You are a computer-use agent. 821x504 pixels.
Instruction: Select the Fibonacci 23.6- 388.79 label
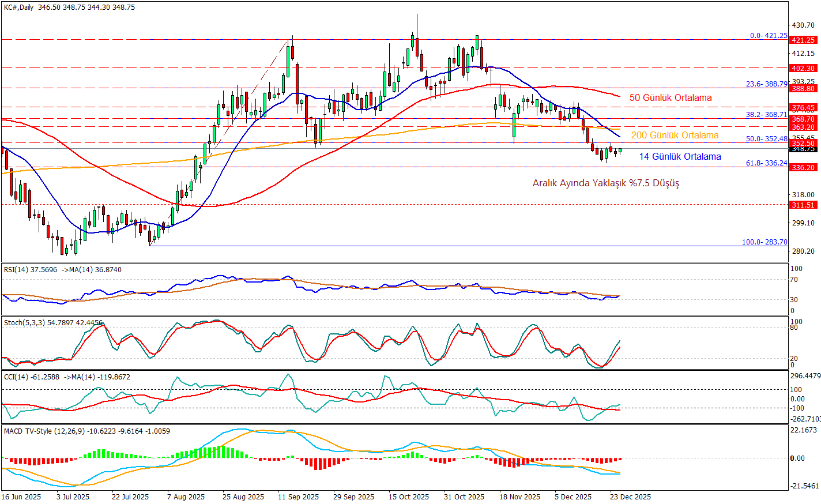(x=766, y=84)
